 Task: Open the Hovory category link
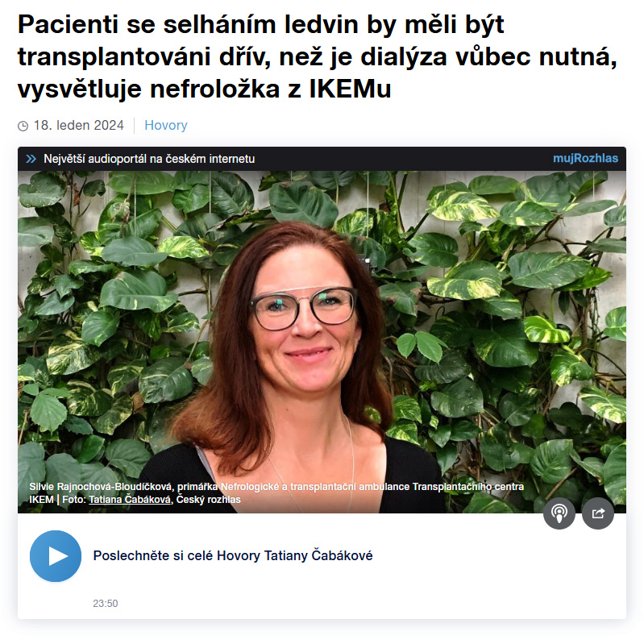(165, 125)
